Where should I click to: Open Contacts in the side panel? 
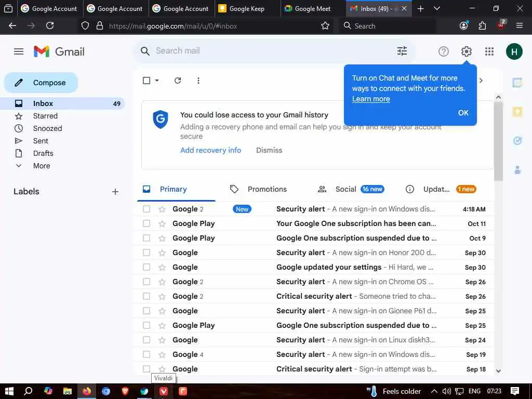(517, 170)
